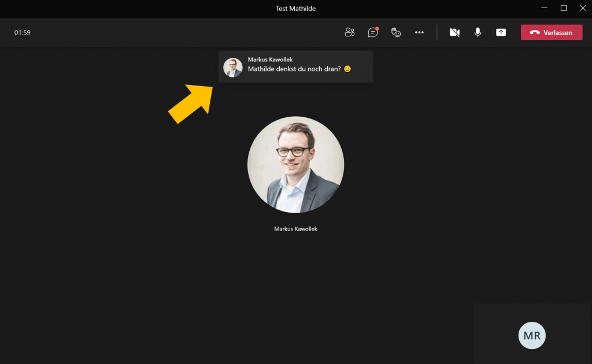The image size is (592, 364).
Task: Open the reactions menu
Action: point(396,32)
